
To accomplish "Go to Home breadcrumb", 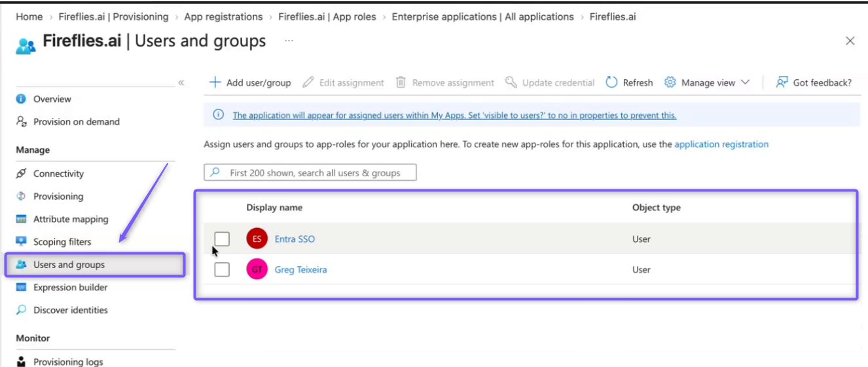I will (x=29, y=16).
